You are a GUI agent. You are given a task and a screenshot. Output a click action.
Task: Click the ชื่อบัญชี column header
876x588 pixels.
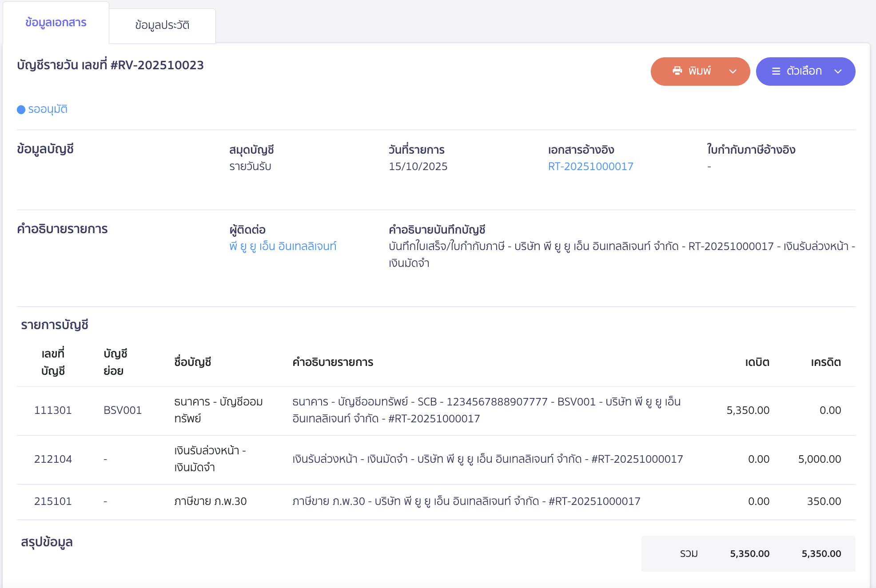click(192, 362)
